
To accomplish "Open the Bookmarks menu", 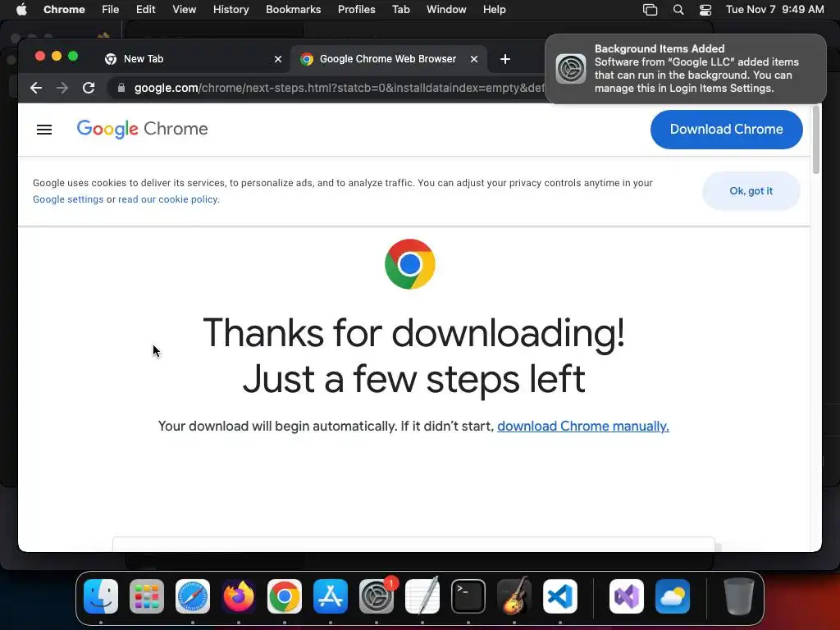I will tap(294, 10).
